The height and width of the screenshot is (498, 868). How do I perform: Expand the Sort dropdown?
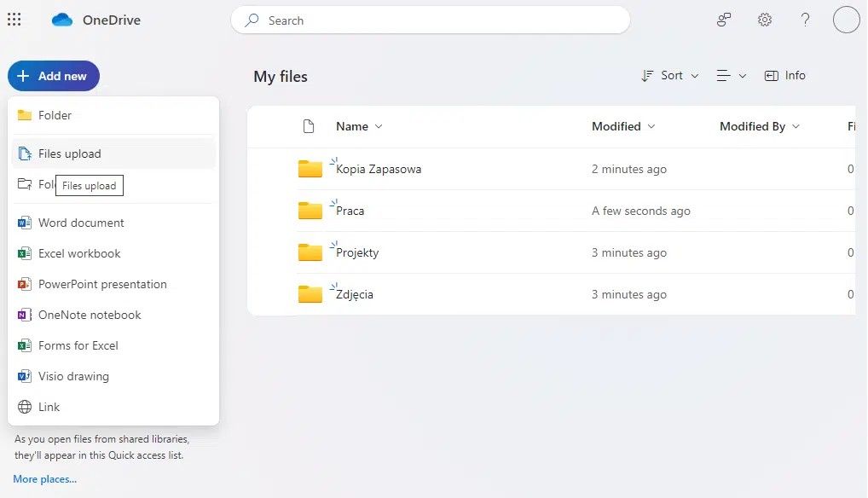(x=670, y=76)
